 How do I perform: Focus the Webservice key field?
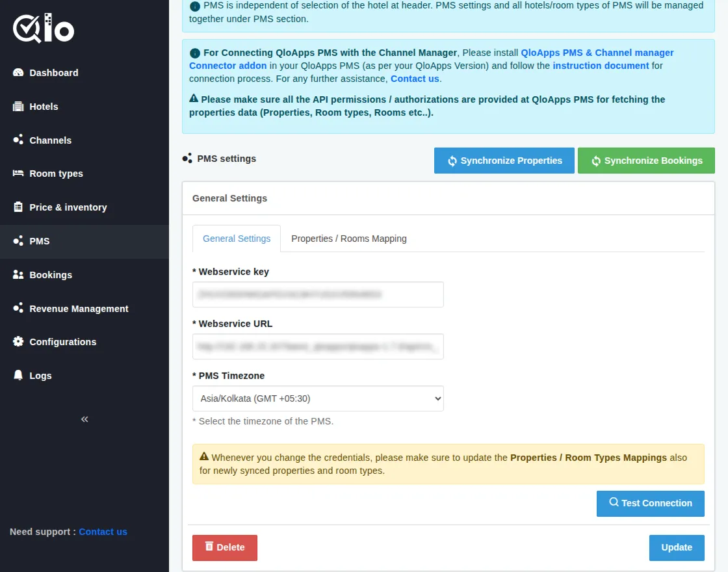[x=318, y=294]
